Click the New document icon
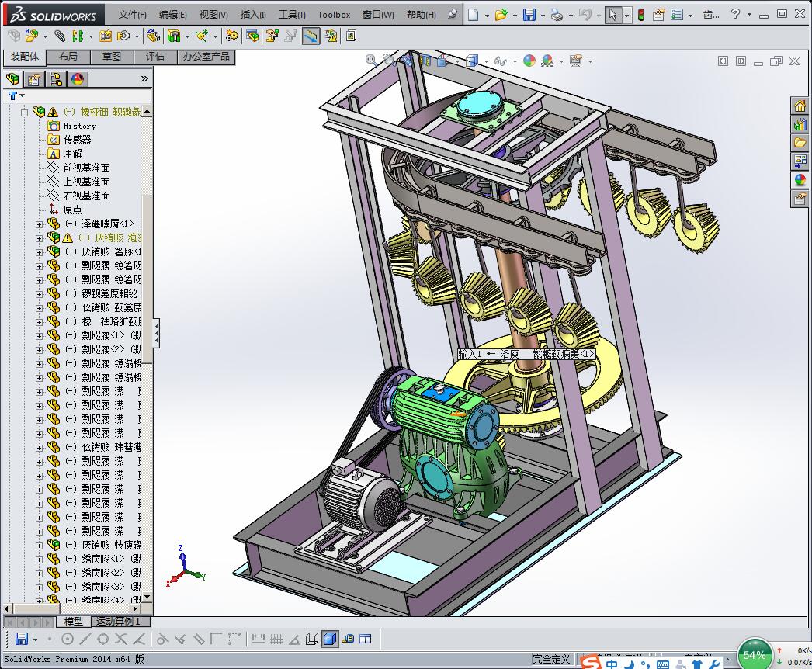Image resolution: width=812 pixels, height=669 pixels. tap(473, 15)
